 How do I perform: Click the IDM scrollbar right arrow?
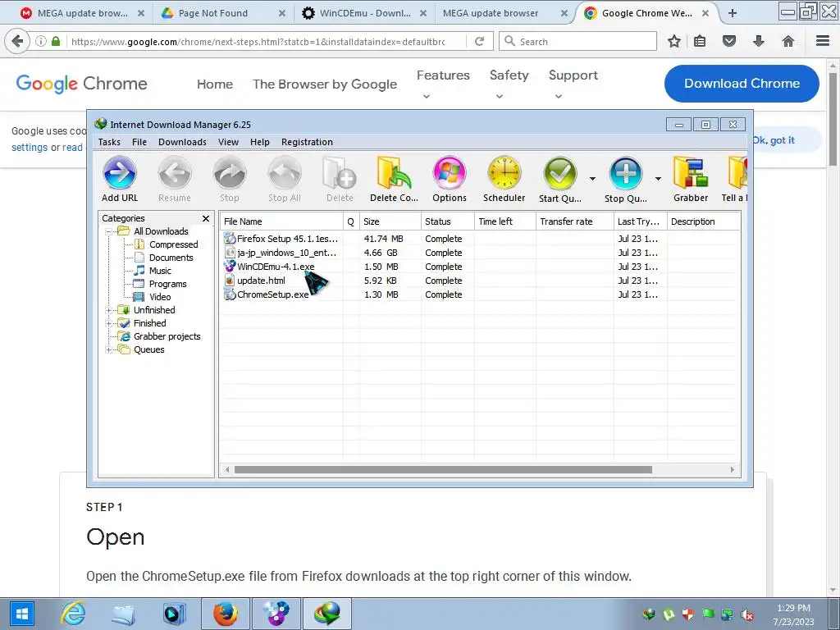[733, 470]
